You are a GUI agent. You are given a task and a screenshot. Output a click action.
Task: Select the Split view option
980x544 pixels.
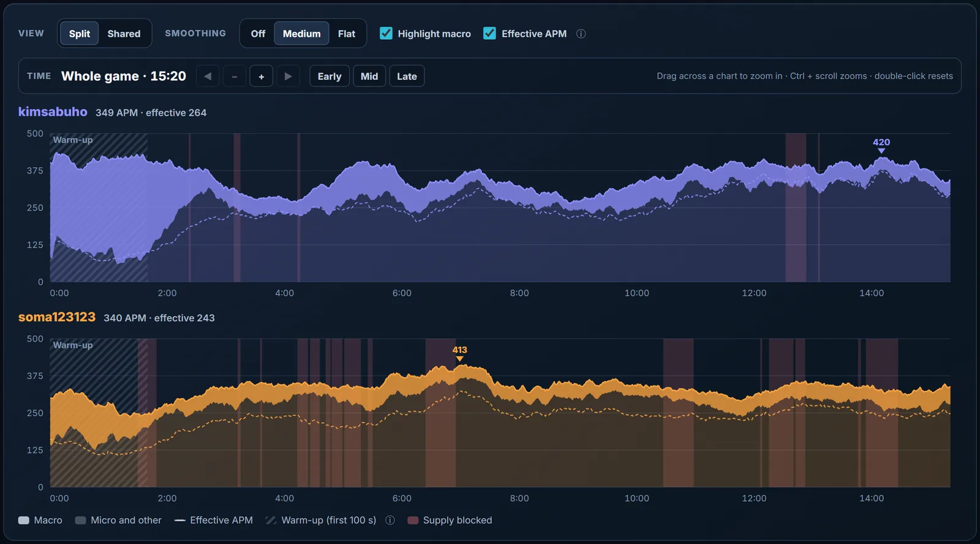coord(79,34)
